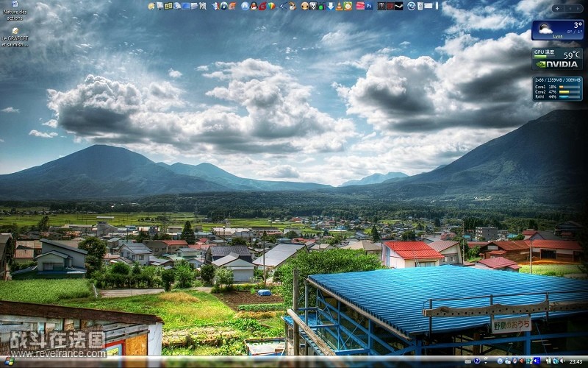Open the Lyon weather gadget
Viewport: 588px width, 368px height.
pyautogui.click(x=557, y=29)
